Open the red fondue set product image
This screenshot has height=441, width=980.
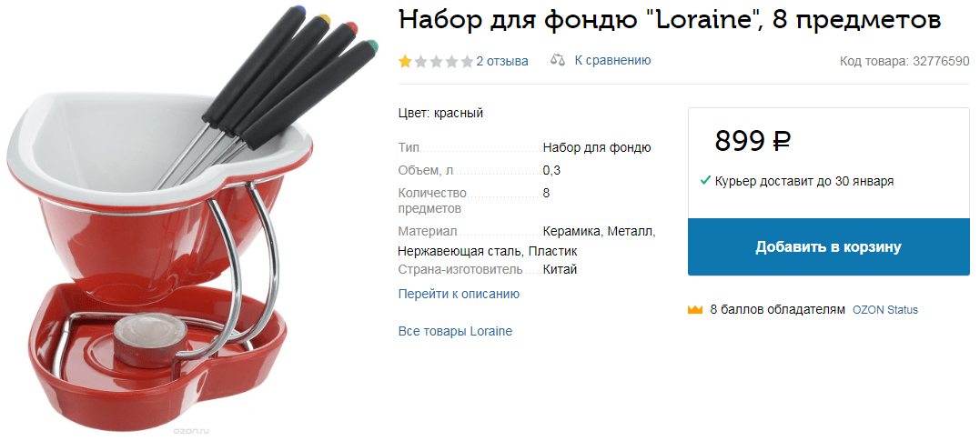[194, 218]
